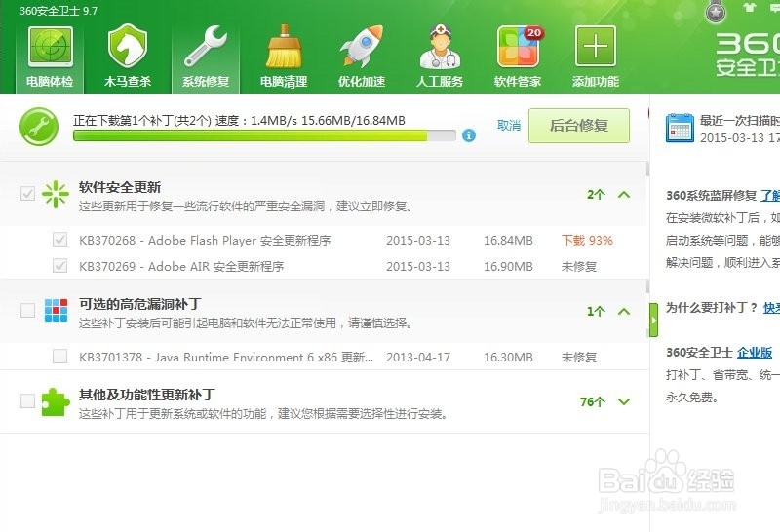780x532 pixels.
Task: Click the 76个 count in 其他及功能性更新补丁
Action: [593, 401]
